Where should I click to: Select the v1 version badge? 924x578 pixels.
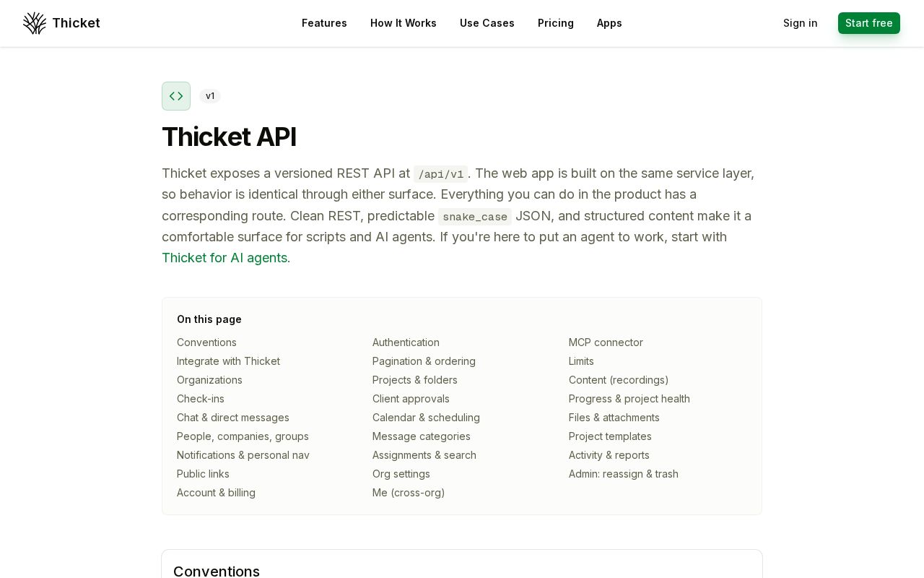210,96
